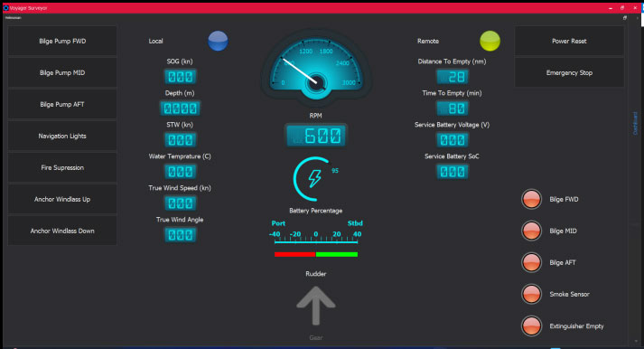Click the rudder red-green position bar
This screenshot has width=644, height=349.
316,254
